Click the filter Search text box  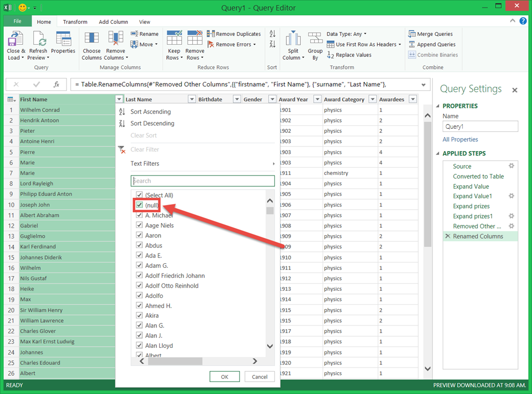click(x=203, y=181)
